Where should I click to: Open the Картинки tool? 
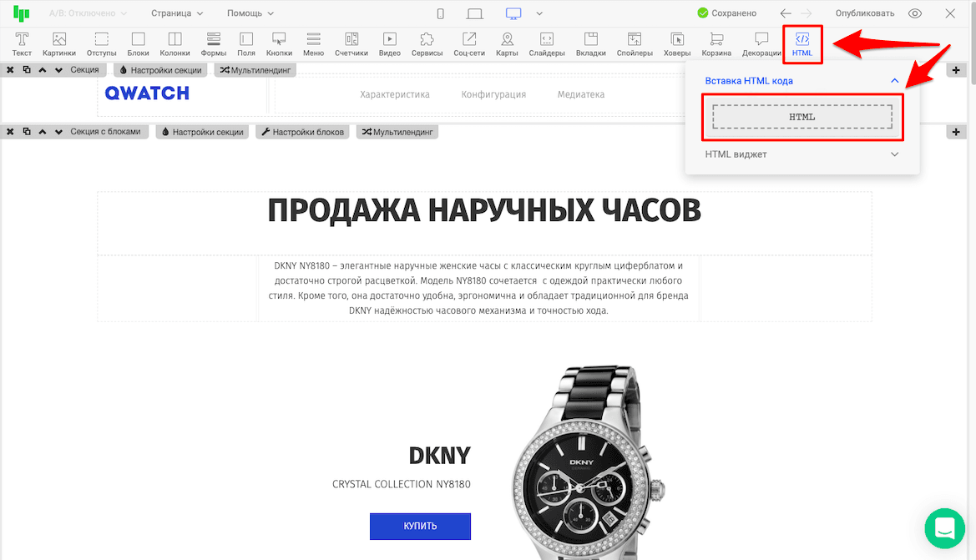59,44
